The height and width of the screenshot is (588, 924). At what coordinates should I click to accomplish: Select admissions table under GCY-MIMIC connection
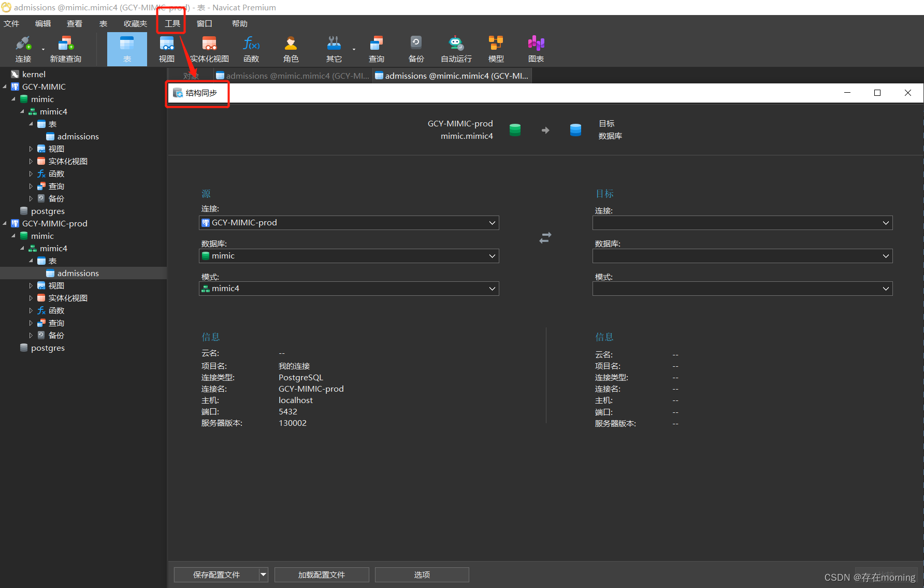pos(78,136)
